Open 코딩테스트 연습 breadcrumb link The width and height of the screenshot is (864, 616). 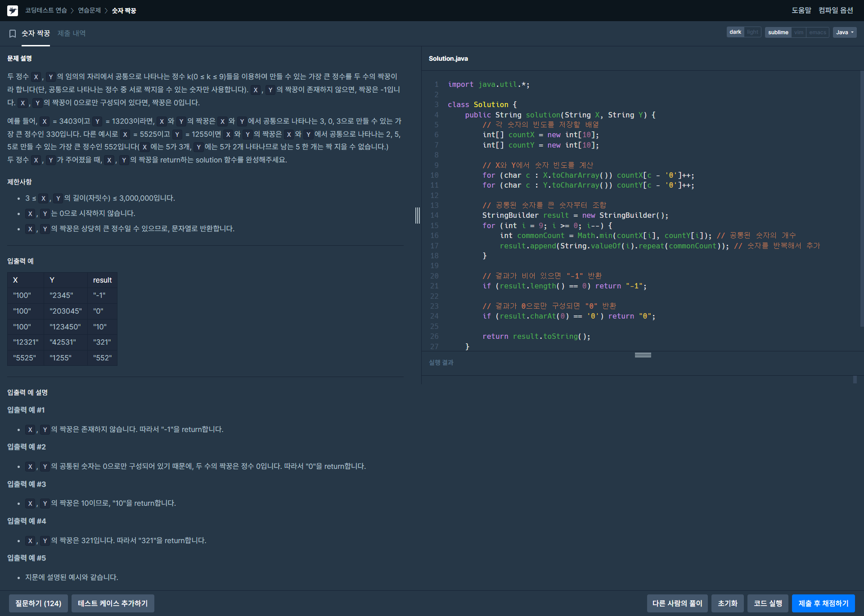pos(46,10)
